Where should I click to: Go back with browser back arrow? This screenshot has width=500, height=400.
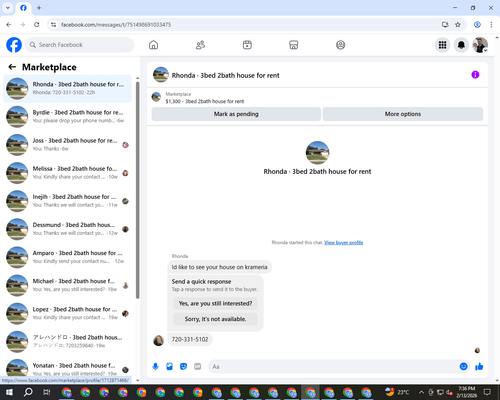tap(9, 25)
